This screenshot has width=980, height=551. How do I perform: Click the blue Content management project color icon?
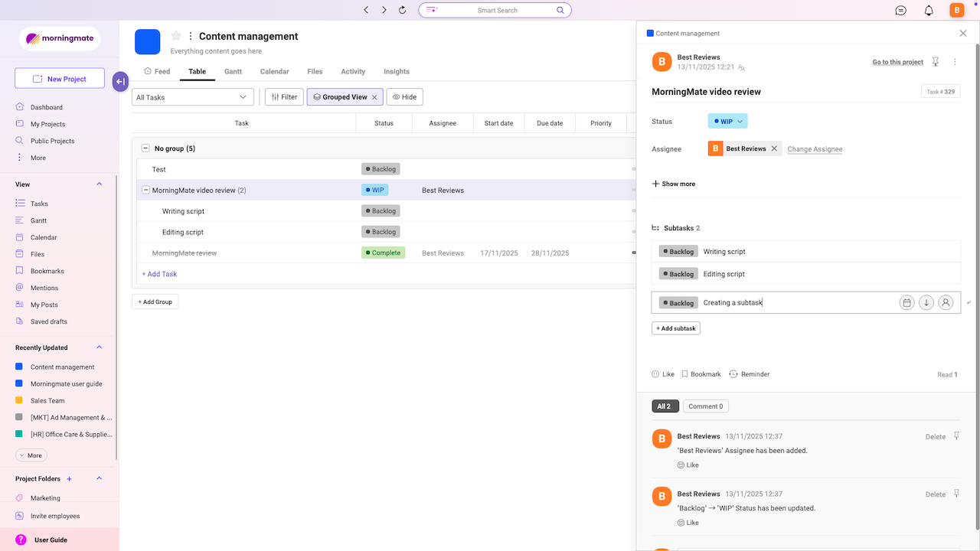147,41
